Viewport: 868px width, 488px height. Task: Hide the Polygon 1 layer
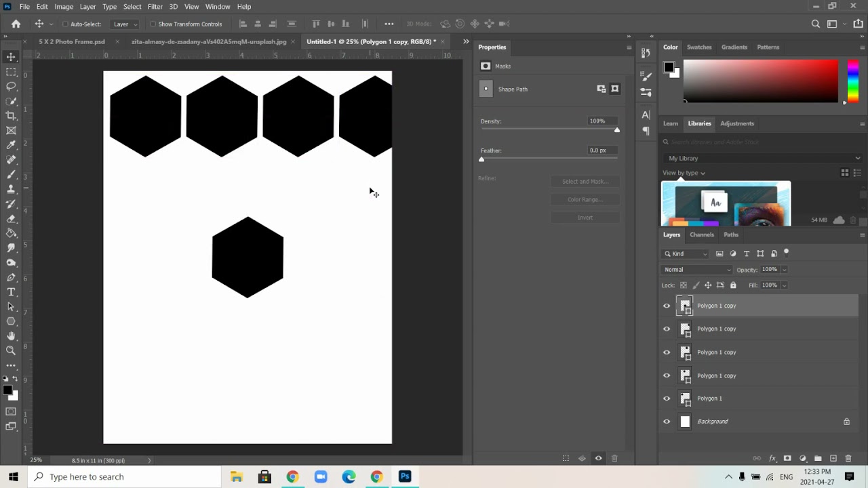coord(667,399)
